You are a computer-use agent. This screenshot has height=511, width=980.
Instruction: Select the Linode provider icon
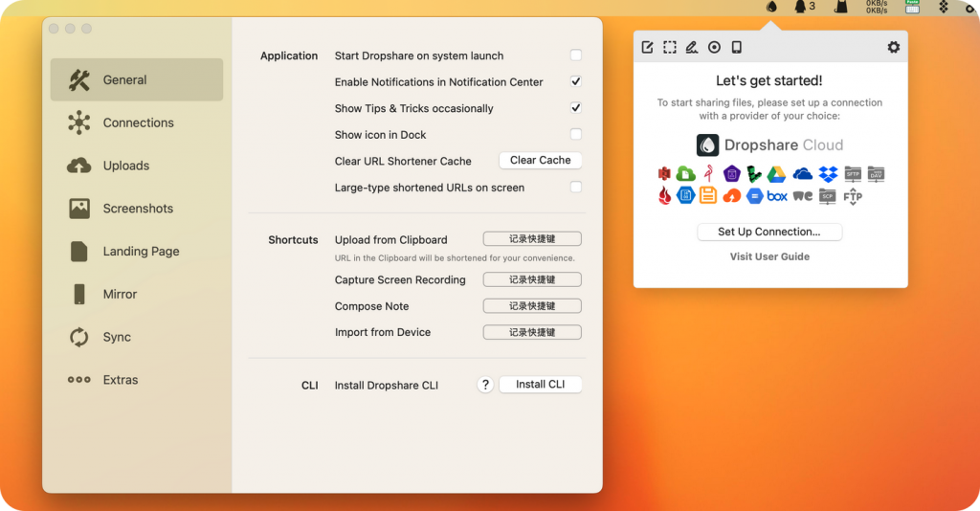pyautogui.click(x=754, y=174)
